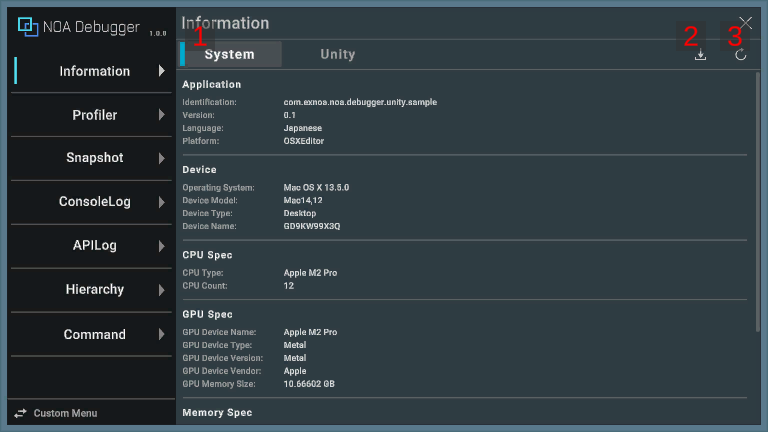Switch to the System tab
The image size is (768, 432).
[x=231, y=54]
